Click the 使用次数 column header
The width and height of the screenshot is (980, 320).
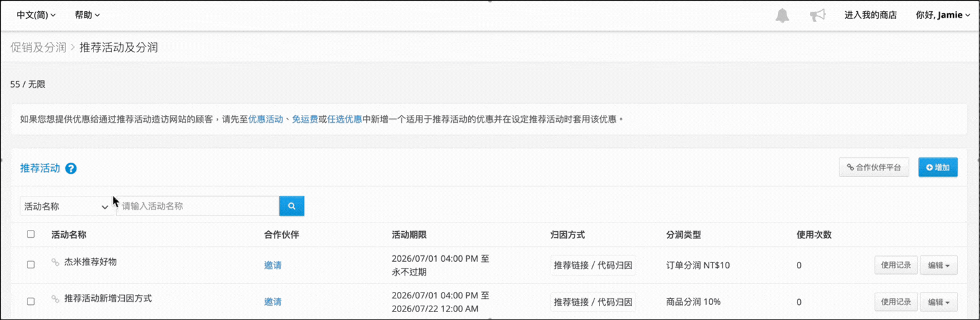[814, 234]
